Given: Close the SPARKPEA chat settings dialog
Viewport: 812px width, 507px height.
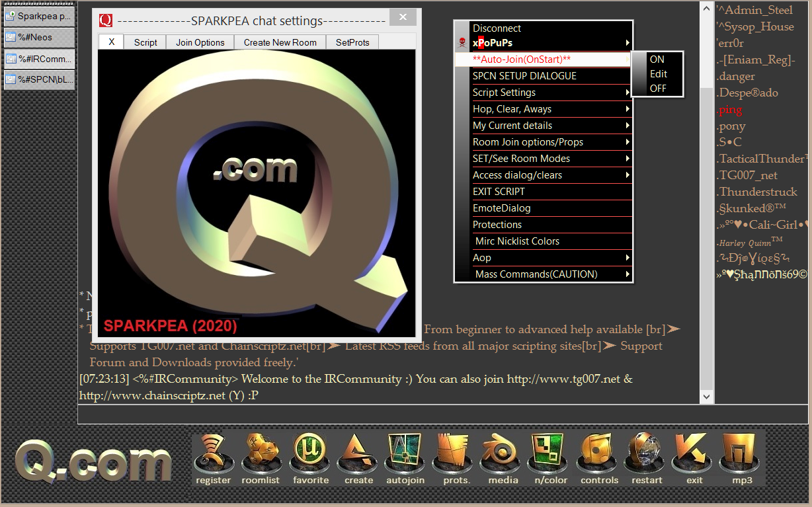Looking at the screenshot, I should click(402, 19).
